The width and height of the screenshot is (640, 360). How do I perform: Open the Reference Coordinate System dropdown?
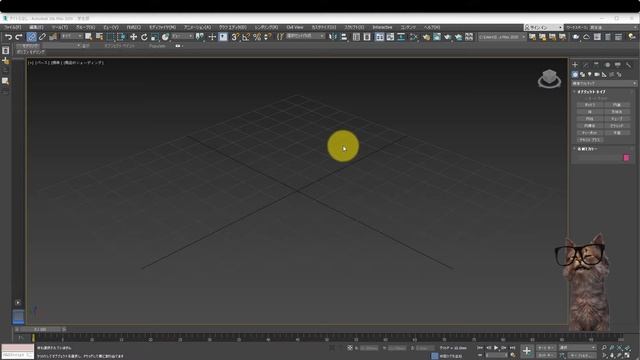click(182, 36)
